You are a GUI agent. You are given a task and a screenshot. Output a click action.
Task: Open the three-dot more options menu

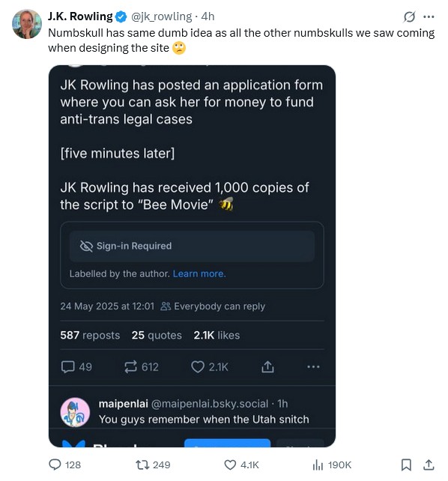click(x=429, y=17)
